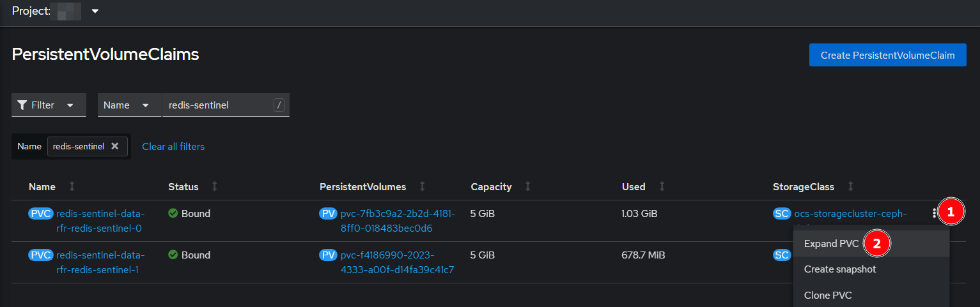Open pvc-7fb3c9a2 persistent volume link
Viewport: 980px width, 307px height.
pos(398,221)
